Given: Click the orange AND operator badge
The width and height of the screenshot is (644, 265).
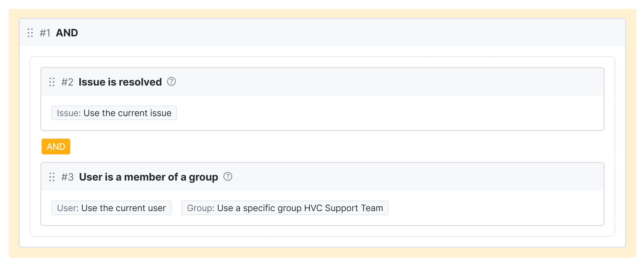Looking at the screenshot, I should (56, 146).
